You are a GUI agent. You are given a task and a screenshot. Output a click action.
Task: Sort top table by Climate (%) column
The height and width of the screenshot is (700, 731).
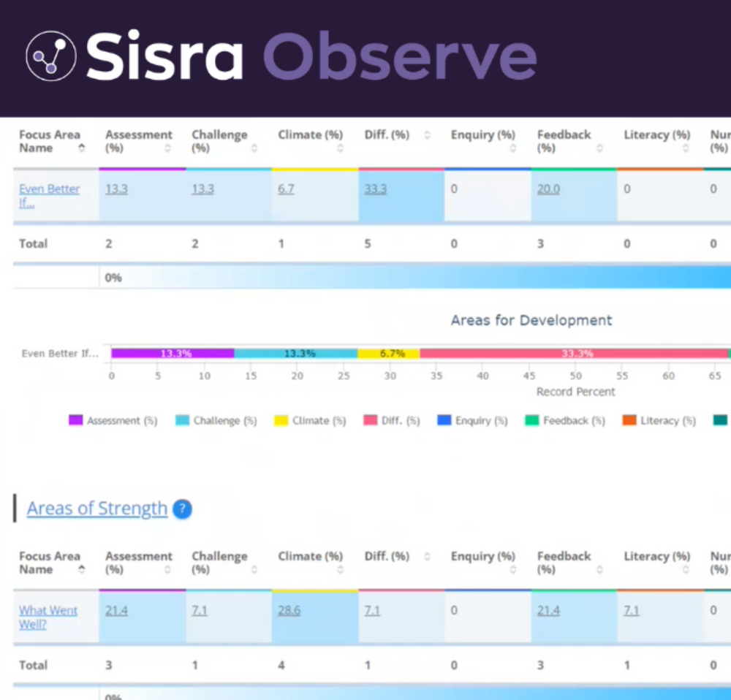point(340,148)
